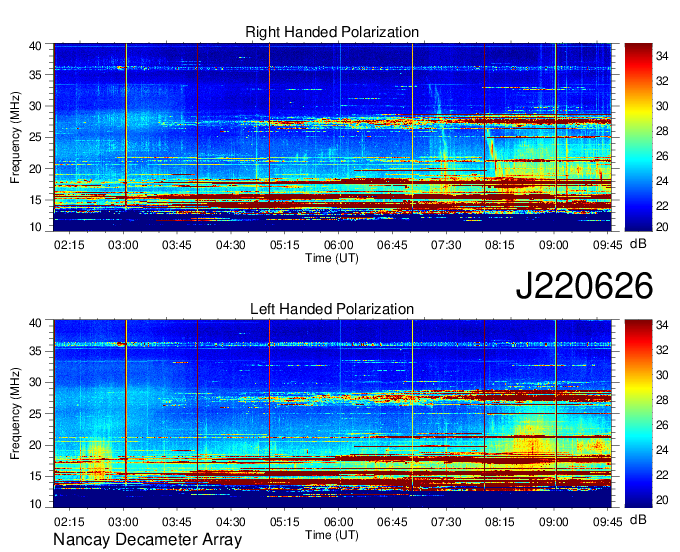Viewport: 680px width, 552px height.
Task: Click "Frequency (MHz)" axis label of Left Handed plot
Action: (x=15, y=414)
